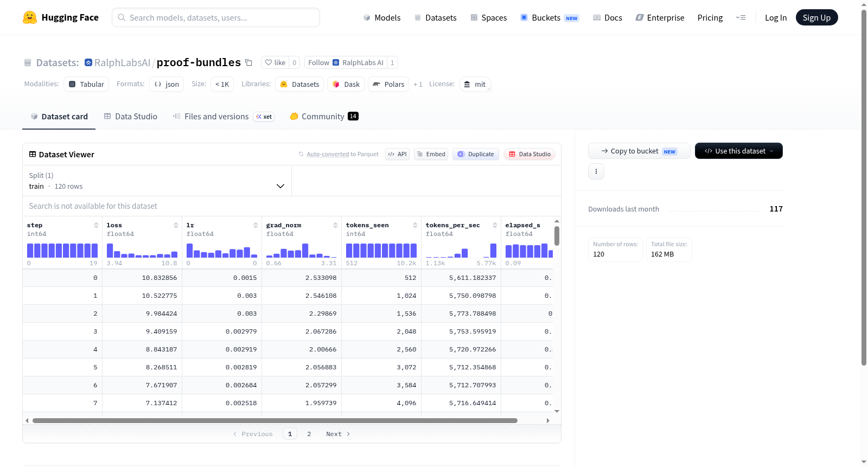The width and height of the screenshot is (868, 467).
Task: Open Buckets in the navigation
Action: click(550, 17)
